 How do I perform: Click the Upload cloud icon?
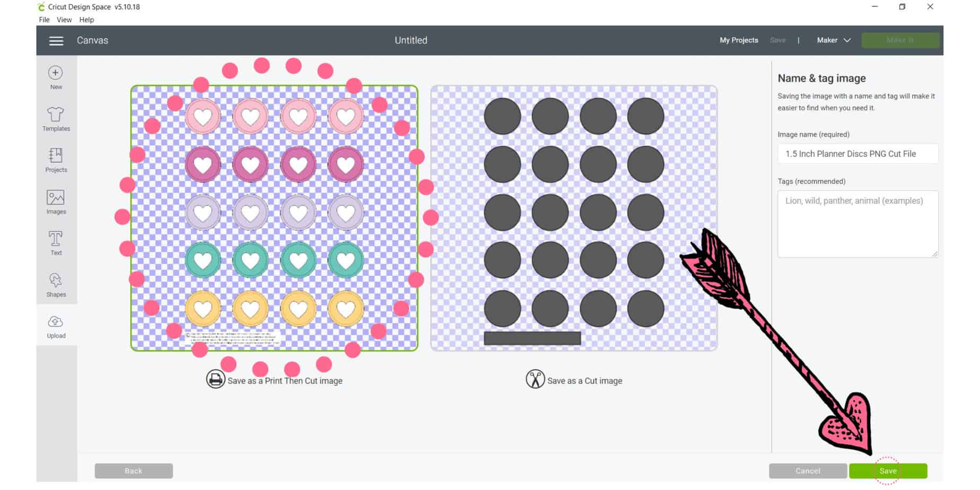56,322
